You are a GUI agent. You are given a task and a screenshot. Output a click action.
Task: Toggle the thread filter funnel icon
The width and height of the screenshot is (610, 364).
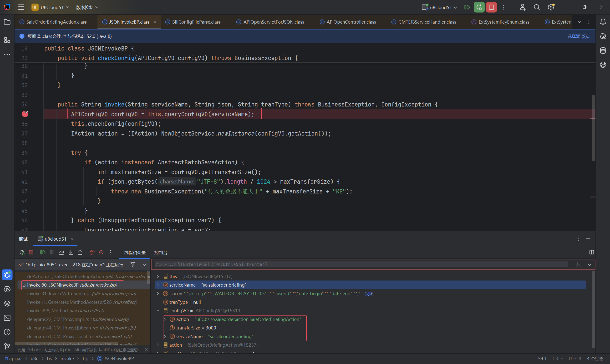click(133, 264)
